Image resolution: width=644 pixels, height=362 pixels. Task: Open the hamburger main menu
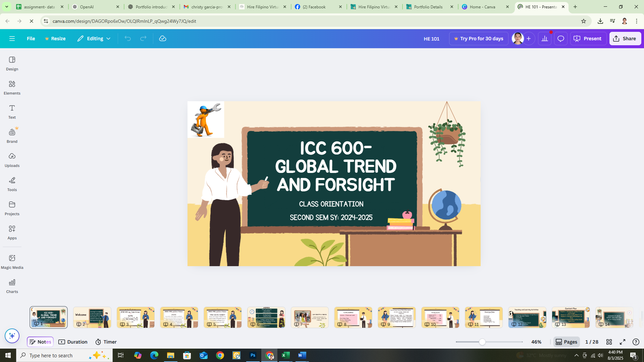12,39
